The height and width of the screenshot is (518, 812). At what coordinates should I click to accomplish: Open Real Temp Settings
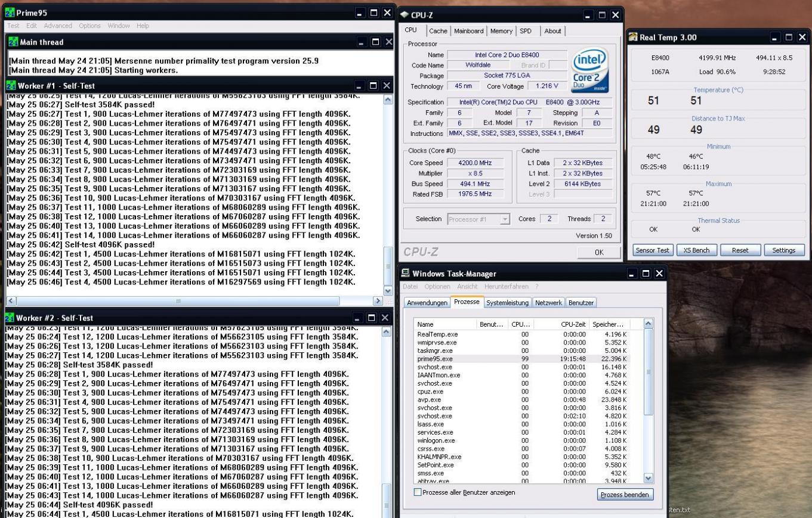tap(784, 250)
